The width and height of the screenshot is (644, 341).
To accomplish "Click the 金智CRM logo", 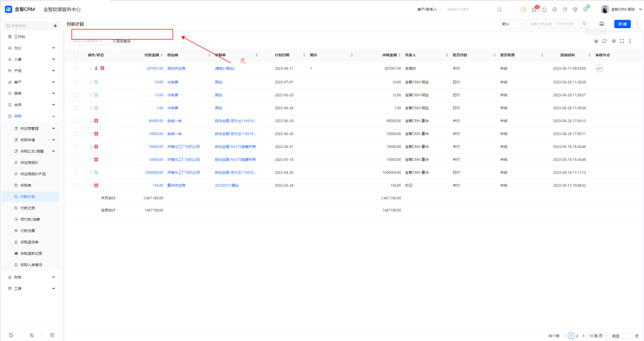I will coord(20,10).
